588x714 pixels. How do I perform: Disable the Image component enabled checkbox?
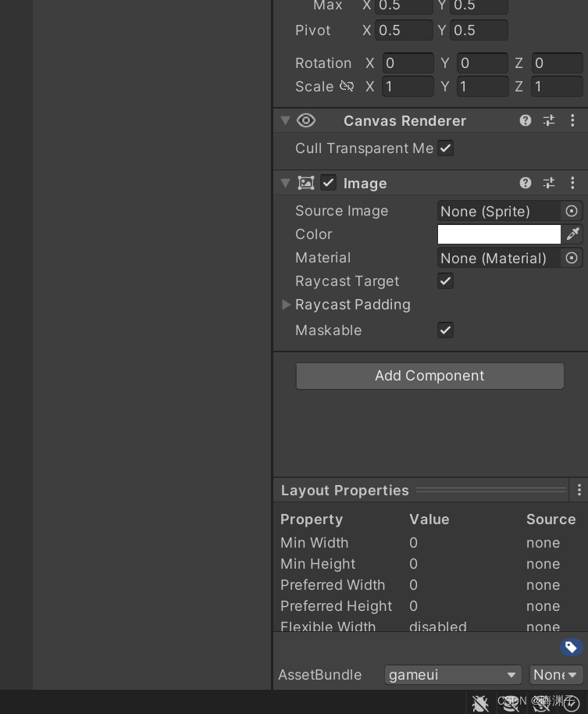tap(328, 183)
